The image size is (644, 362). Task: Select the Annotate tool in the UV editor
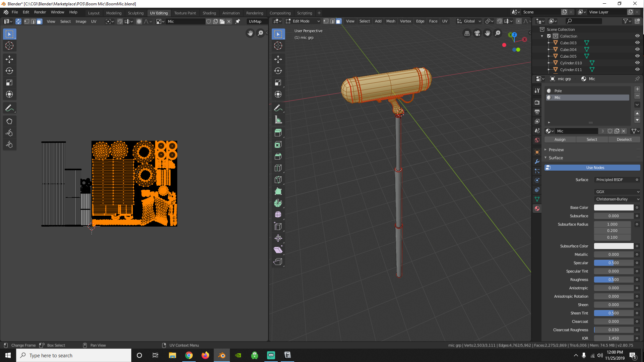pos(9,108)
